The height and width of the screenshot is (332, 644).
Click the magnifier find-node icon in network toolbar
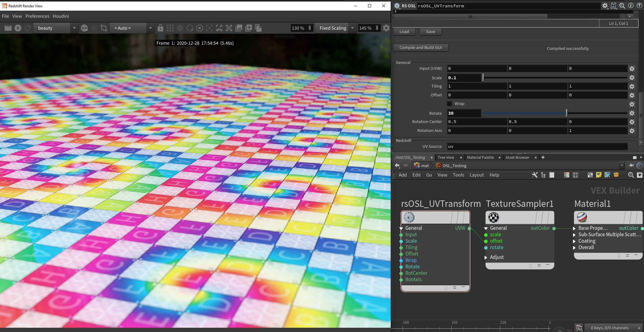point(631,175)
